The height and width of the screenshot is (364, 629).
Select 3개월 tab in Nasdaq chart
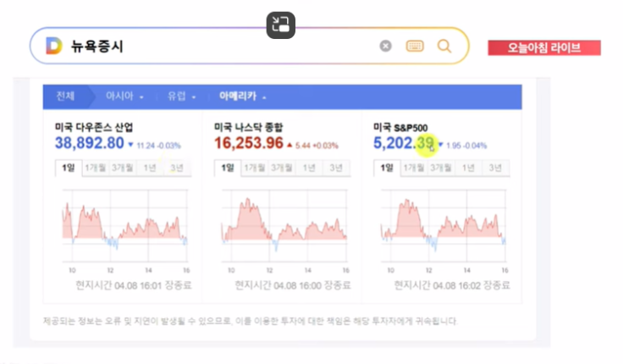click(x=282, y=168)
